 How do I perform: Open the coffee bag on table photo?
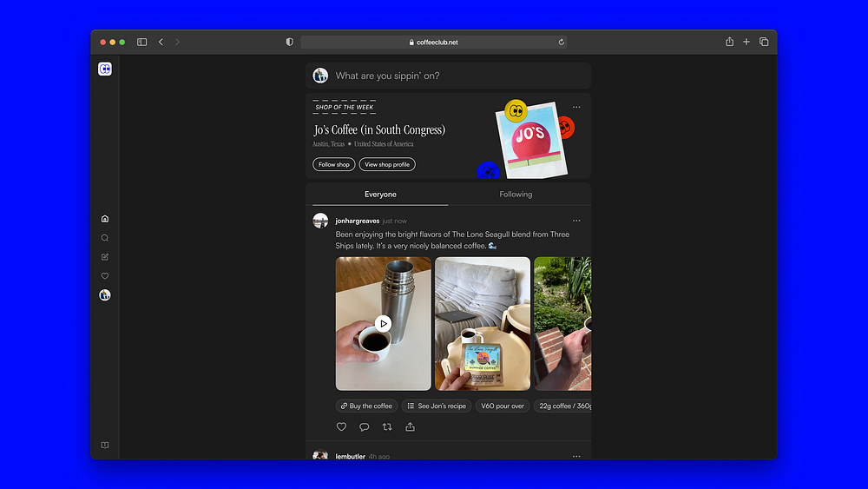[x=483, y=324]
